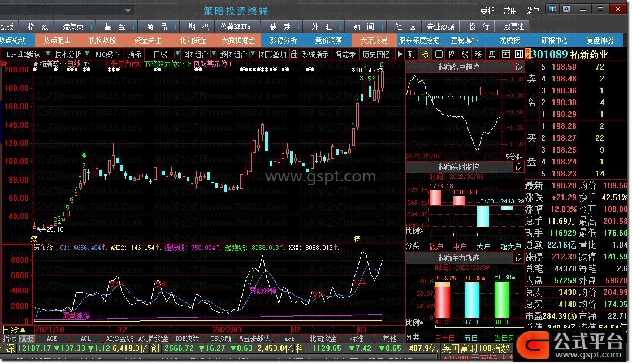Switch to the 指数 tab
Image resolution: width=632 pixels, height=364 pixels.
[38, 27]
